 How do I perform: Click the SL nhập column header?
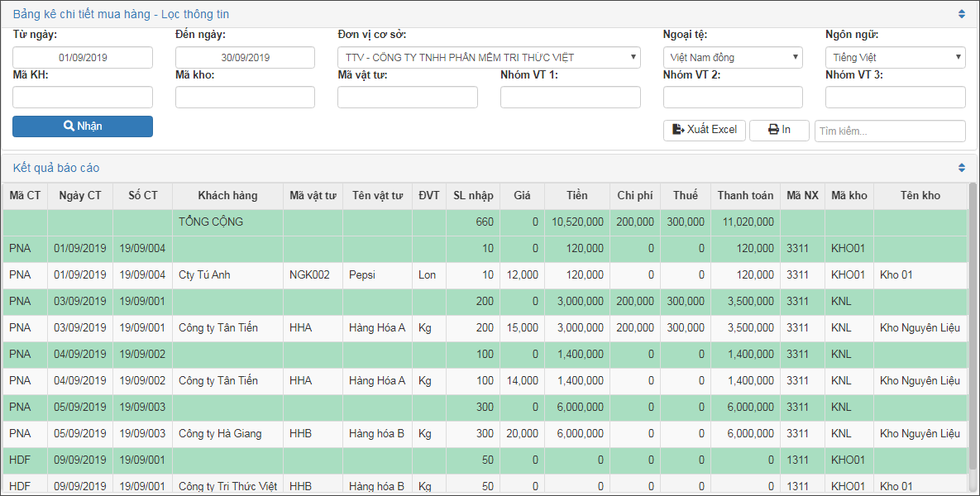click(x=473, y=196)
